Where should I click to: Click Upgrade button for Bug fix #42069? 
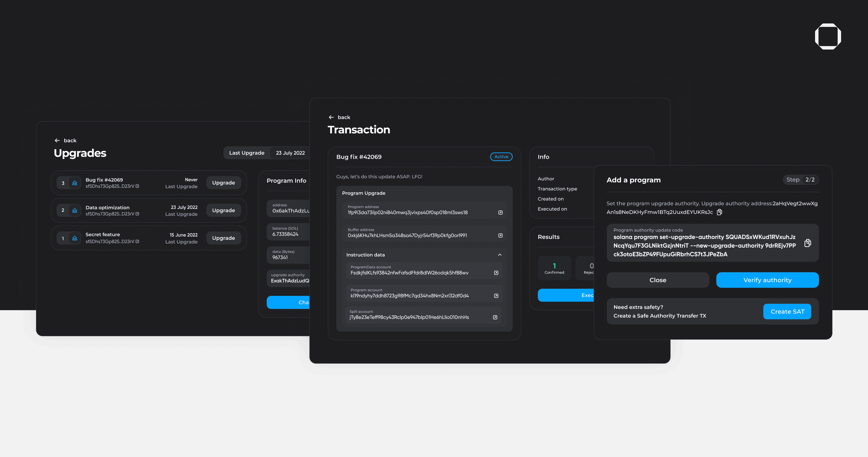(223, 182)
